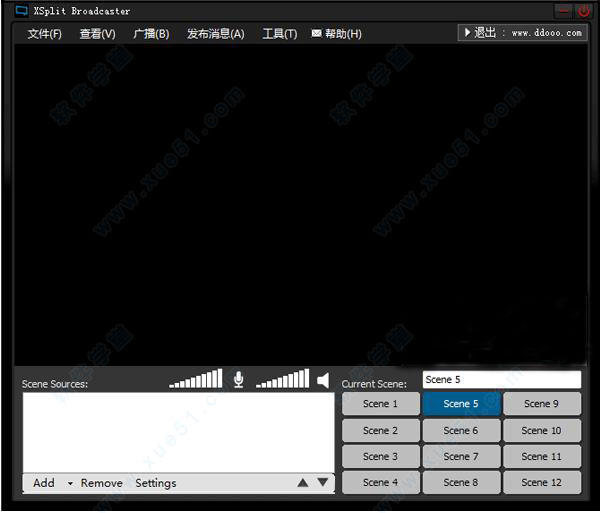600x513 pixels.
Task: Open the 帮助(H) menu
Action: [x=337, y=34]
